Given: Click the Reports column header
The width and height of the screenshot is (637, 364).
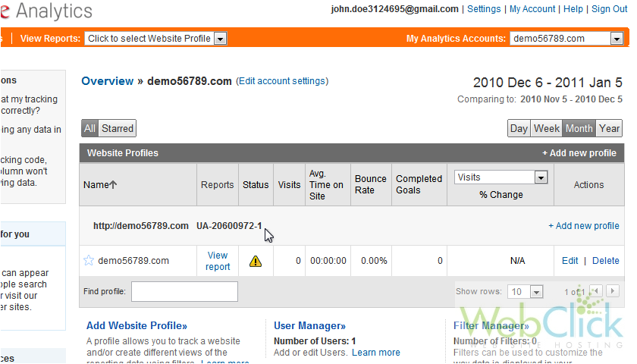Looking at the screenshot, I should [218, 185].
